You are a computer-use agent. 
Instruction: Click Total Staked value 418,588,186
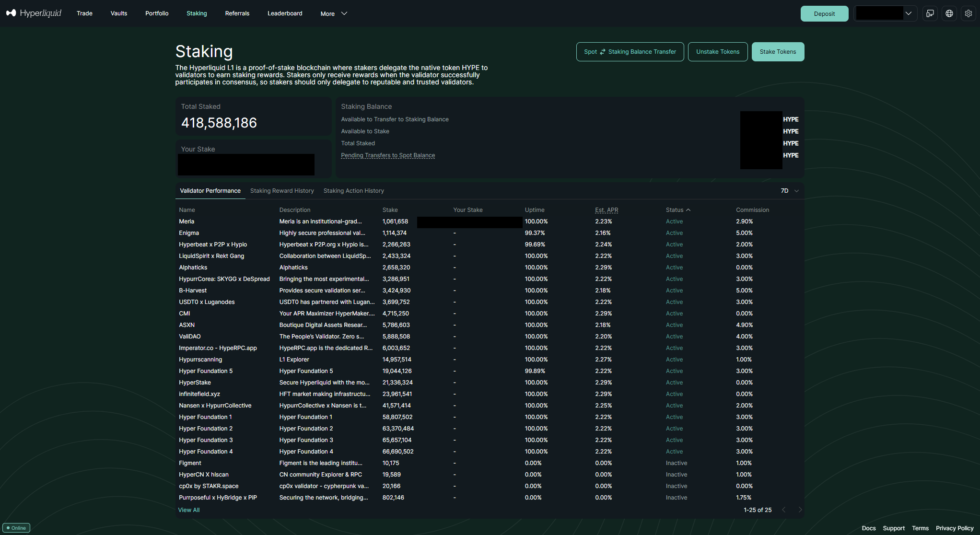(219, 123)
